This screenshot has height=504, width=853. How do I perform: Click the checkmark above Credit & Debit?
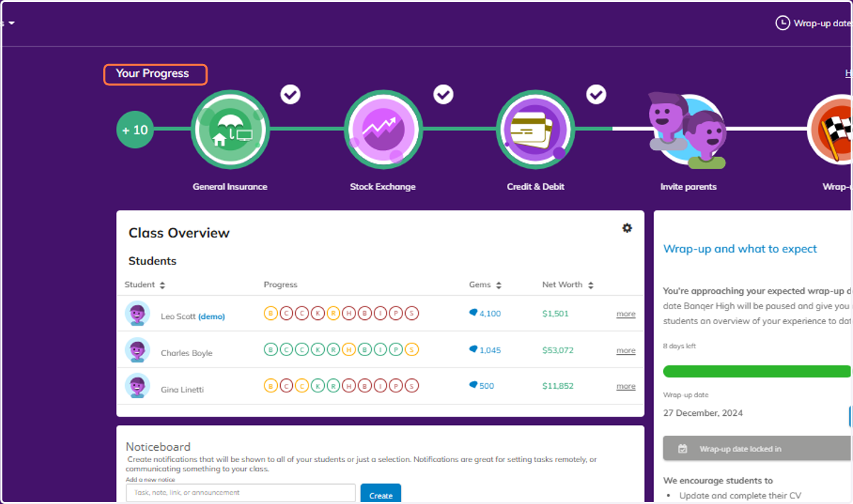pos(596,94)
